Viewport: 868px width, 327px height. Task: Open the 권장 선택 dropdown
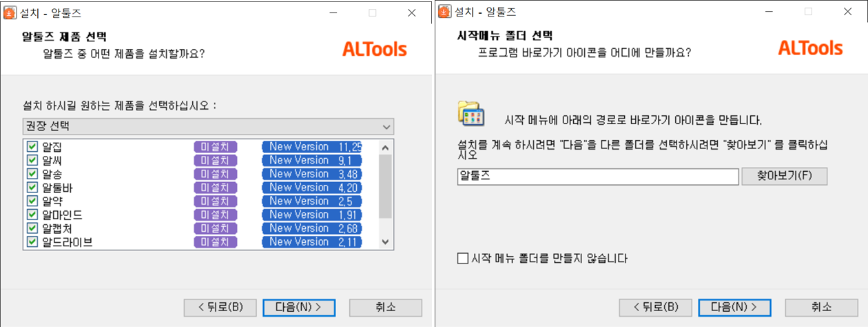(x=208, y=126)
